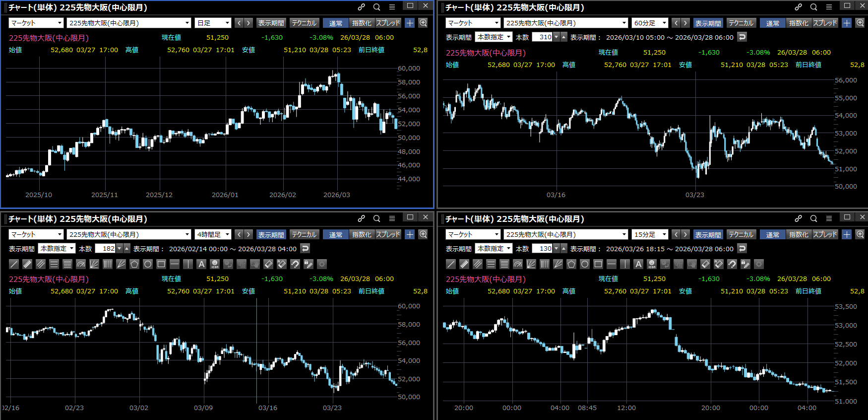Toggle 指数化 mode in the 日足 chart
Screen dimensions: 868x420
pos(361,23)
